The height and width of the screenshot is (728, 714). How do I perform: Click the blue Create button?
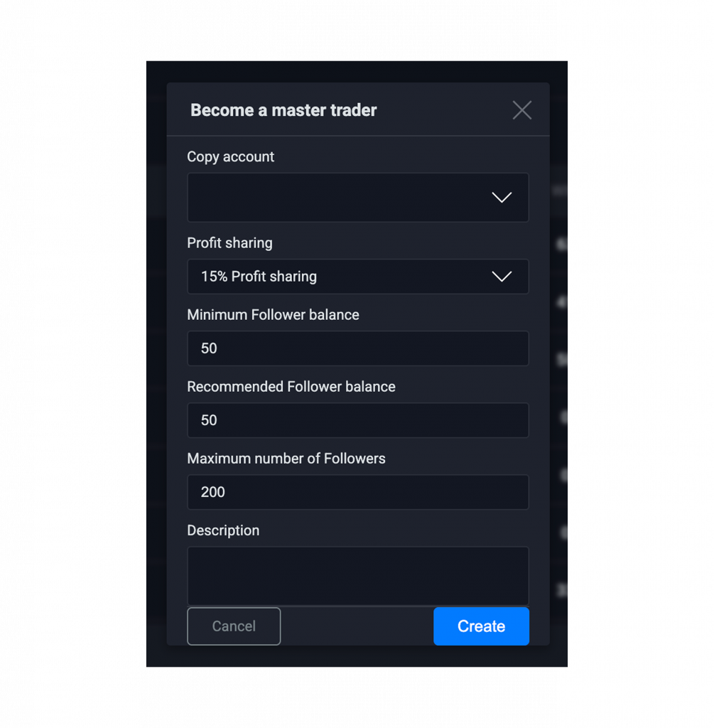(481, 626)
